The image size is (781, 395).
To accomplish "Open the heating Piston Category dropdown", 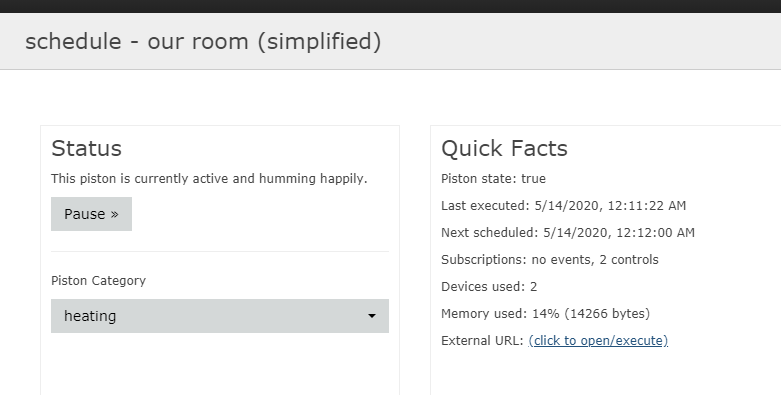I will tap(220, 316).
